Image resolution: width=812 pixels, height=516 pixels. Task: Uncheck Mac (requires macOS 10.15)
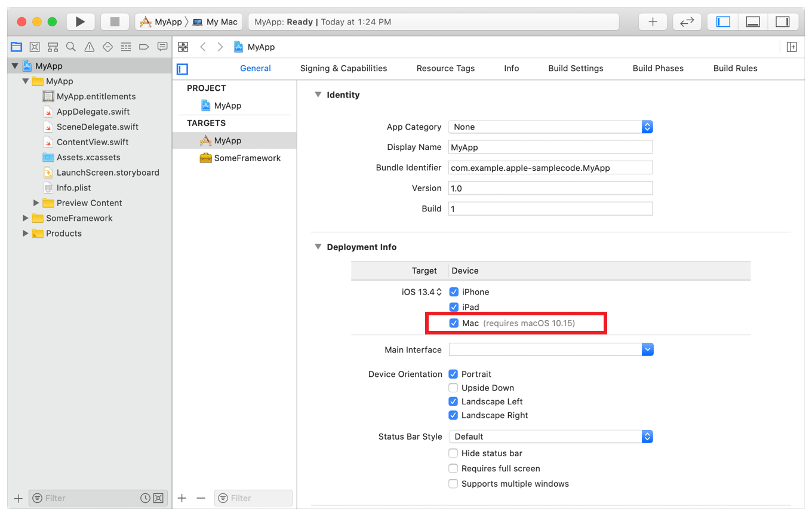[x=454, y=322]
